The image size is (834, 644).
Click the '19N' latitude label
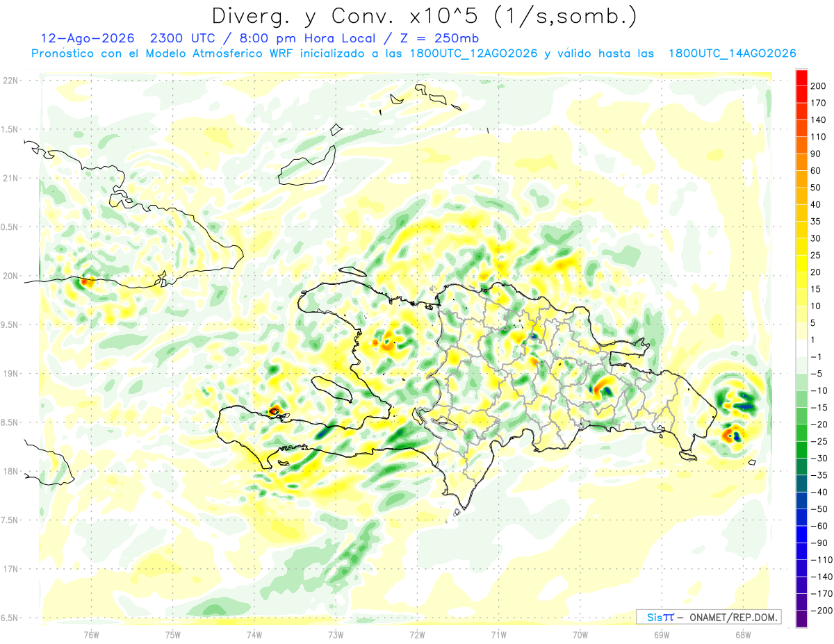pyautogui.click(x=10, y=373)
